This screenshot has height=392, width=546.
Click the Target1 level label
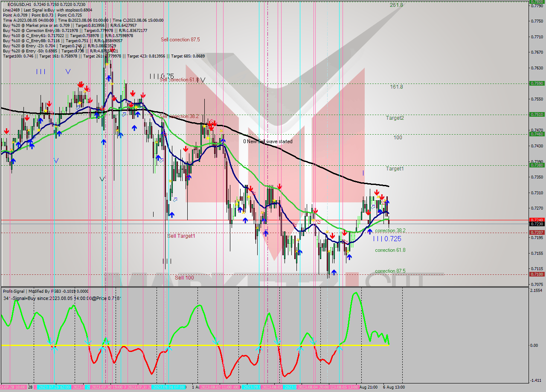point(395,169)
